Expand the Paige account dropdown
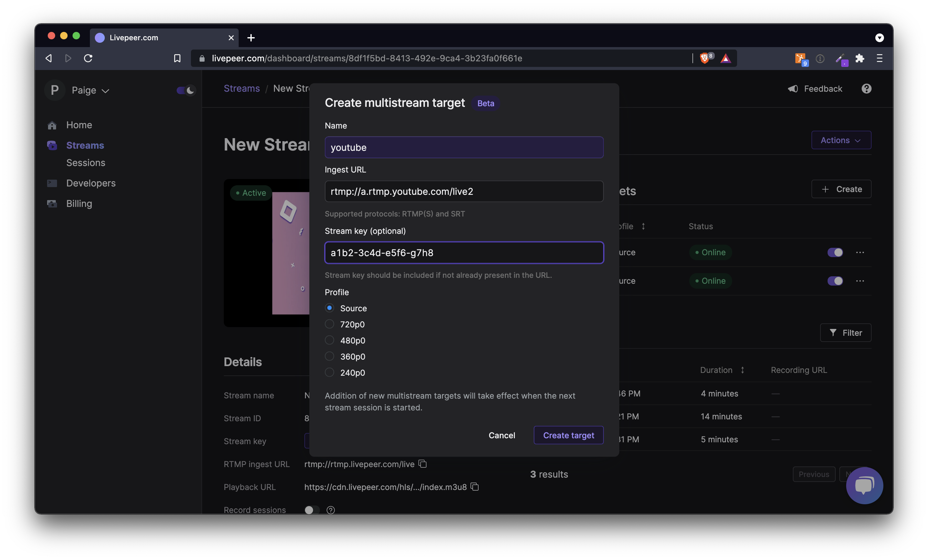This screenshot has height=560, width=928. [91, 90]
